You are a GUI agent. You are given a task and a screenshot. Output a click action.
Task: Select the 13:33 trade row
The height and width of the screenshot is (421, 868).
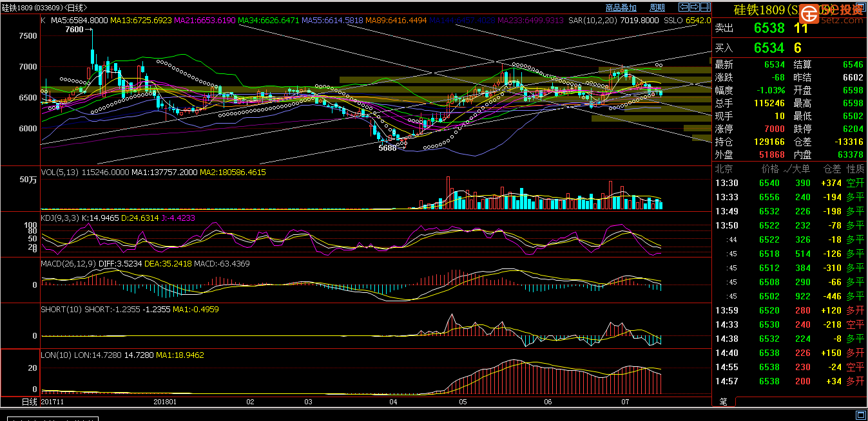(x=789, y=197)
